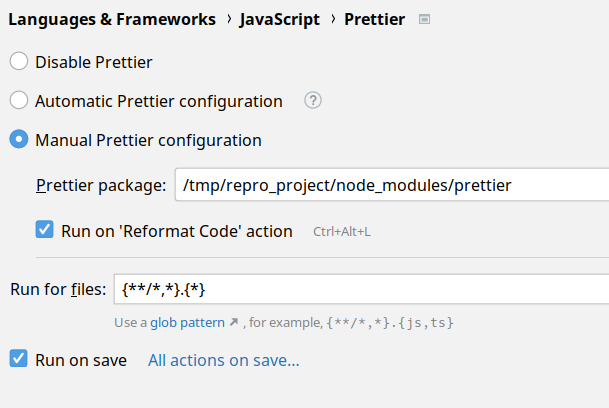Open the JavaScript breadcrumb section
Screen dimensions: 609x408
coord(279,19)
